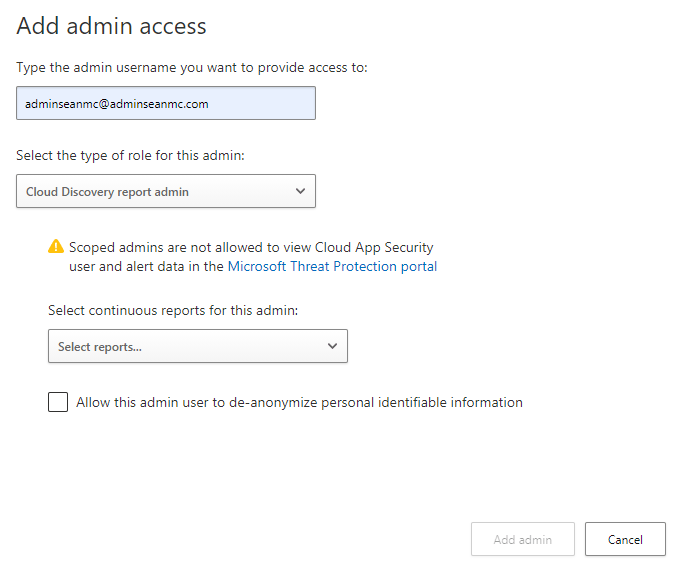The height and width of the screenshot is (565, 680).
Task: Click the chevron on the role dropdown
Action: (300, 191)
